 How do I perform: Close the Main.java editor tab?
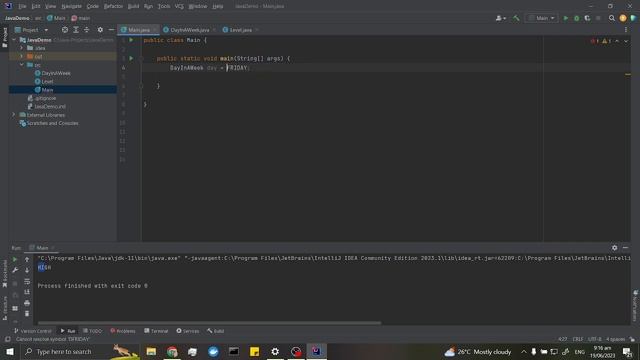(x=155, y=30)
